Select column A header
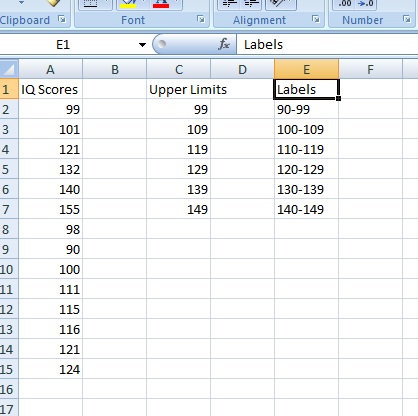The image size is (418, 416). pyautogui.click(x=50, y=69)
